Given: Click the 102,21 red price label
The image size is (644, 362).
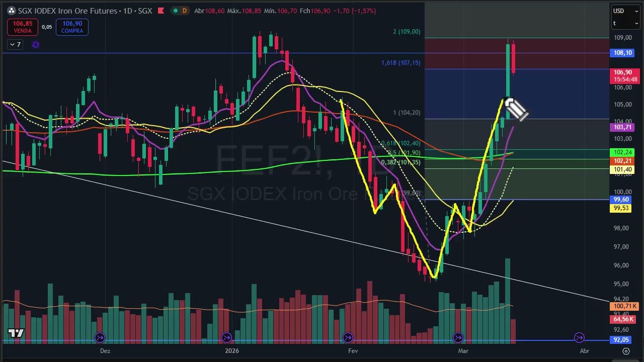Looking at the screenshot, I should point(623,161).
